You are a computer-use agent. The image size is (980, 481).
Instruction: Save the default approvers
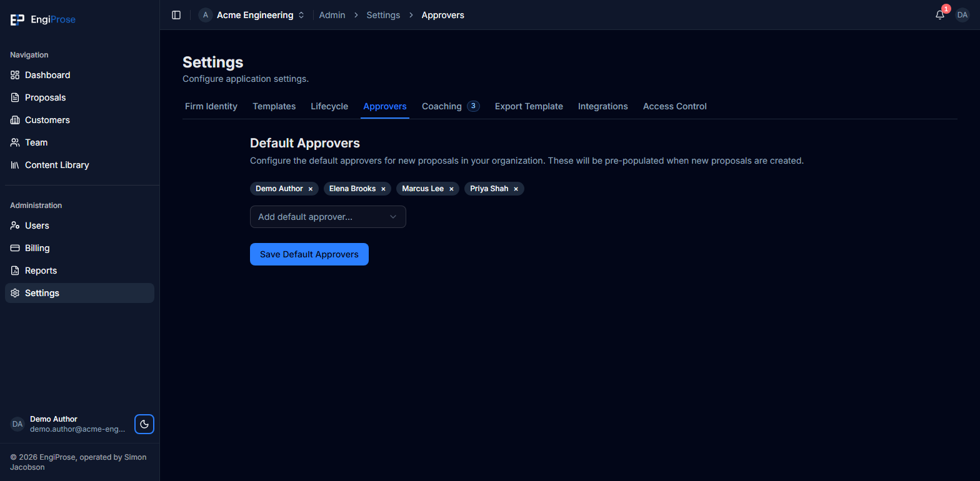point(309,254)
